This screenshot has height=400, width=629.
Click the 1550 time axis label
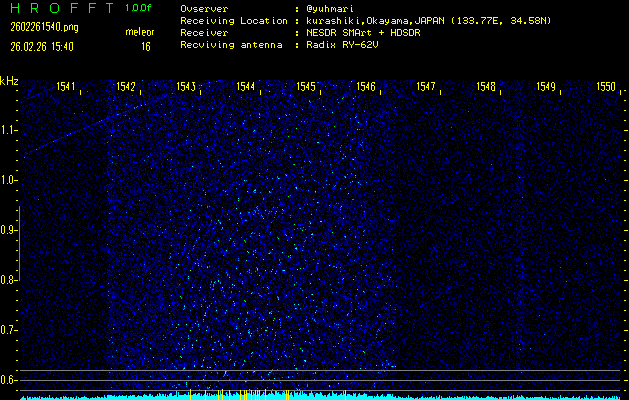pyautogui.click(x=606, y=86)
